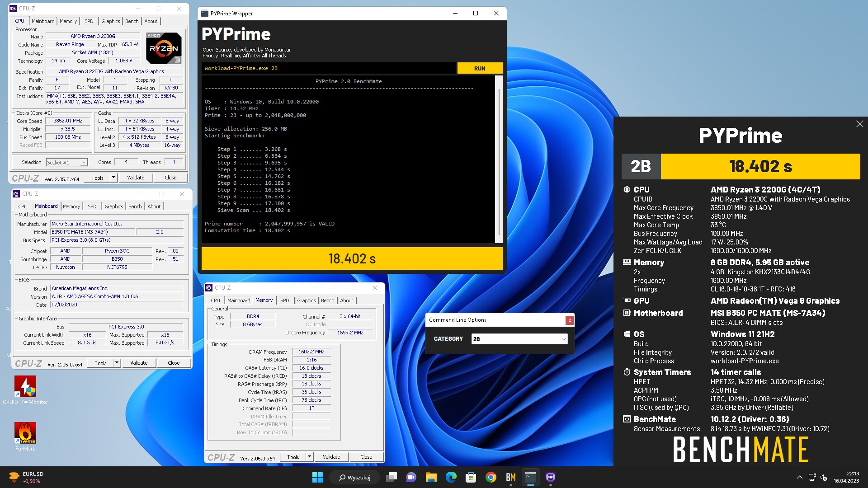Open EURUSD news widget on taskbar

26,477
